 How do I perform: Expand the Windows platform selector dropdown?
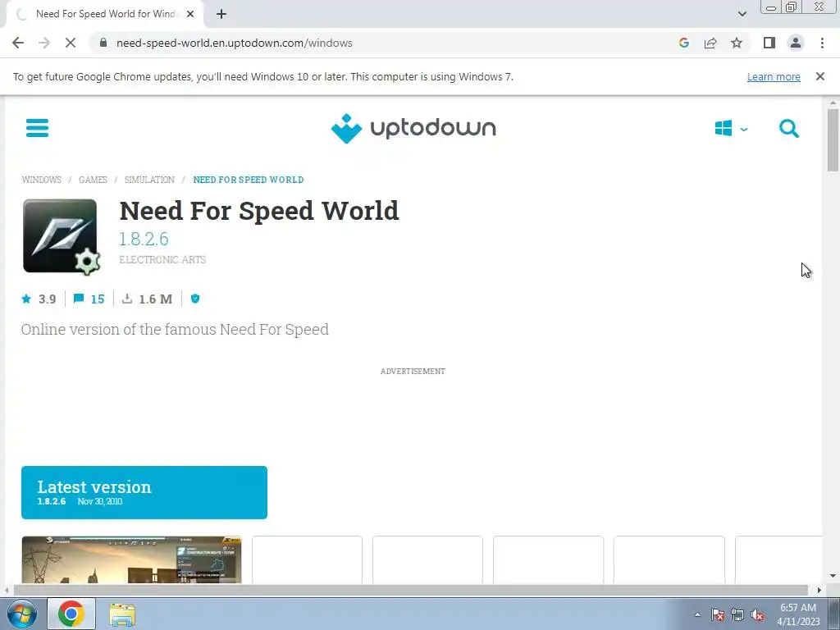pos(731,129)
